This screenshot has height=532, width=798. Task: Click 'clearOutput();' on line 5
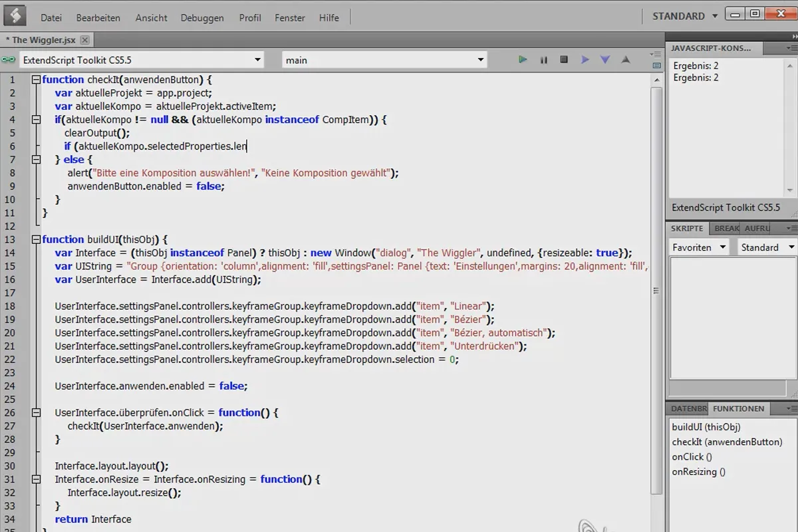97,133
